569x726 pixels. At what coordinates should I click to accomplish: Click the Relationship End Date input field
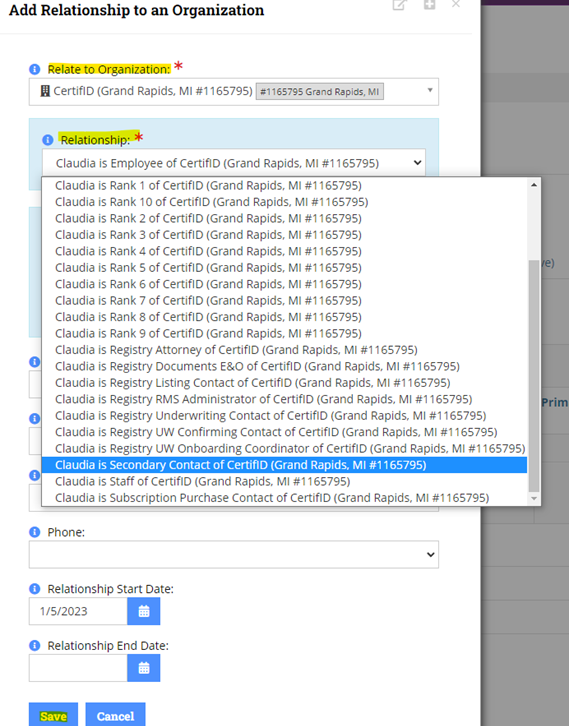(x=78, y=668)
